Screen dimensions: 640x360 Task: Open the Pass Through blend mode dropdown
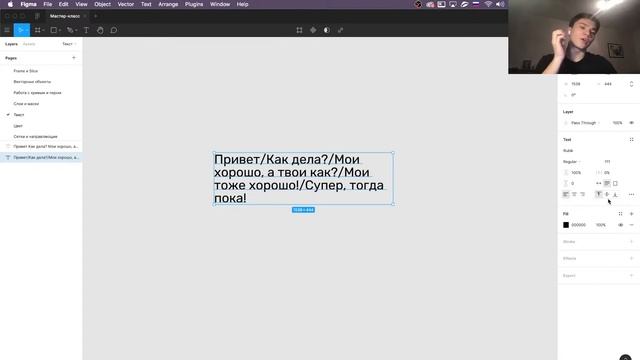click(x=585, y=123)
